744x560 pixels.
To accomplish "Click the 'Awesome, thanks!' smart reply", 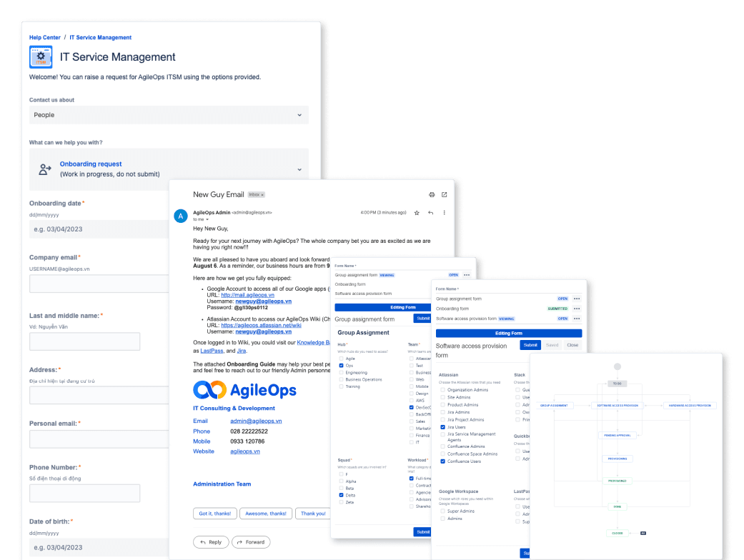I will [x=266, y=514].
